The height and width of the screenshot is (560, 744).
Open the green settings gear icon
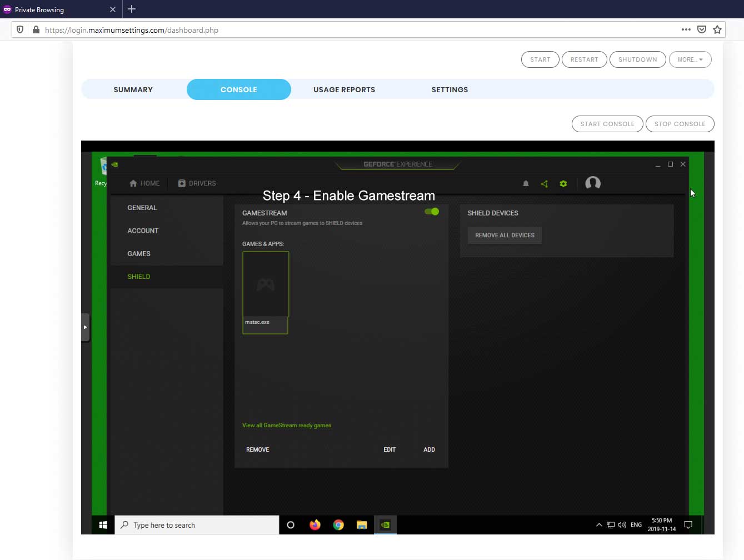563,184
